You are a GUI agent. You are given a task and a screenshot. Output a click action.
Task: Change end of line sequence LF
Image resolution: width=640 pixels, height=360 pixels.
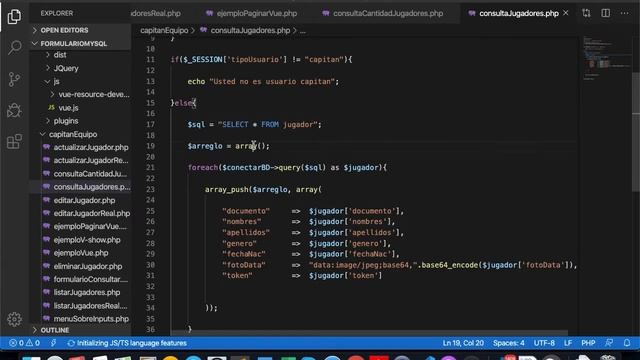(x=568, y=343)
